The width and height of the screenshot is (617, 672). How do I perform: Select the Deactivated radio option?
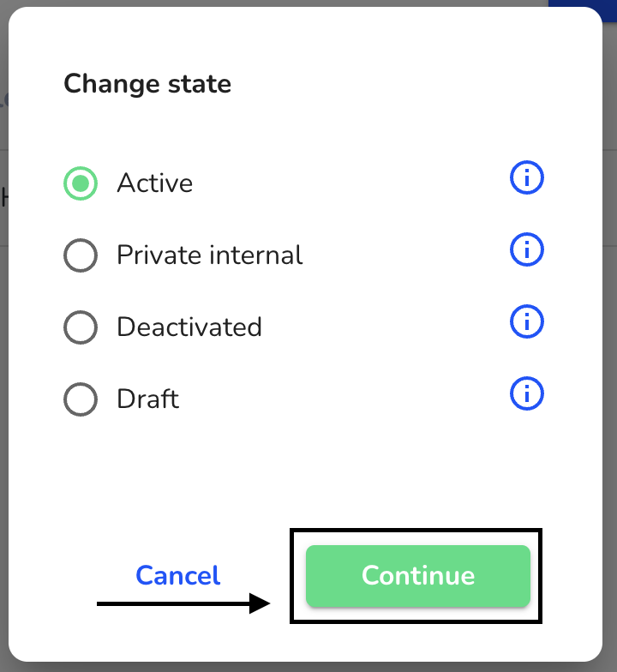[81, 327]
